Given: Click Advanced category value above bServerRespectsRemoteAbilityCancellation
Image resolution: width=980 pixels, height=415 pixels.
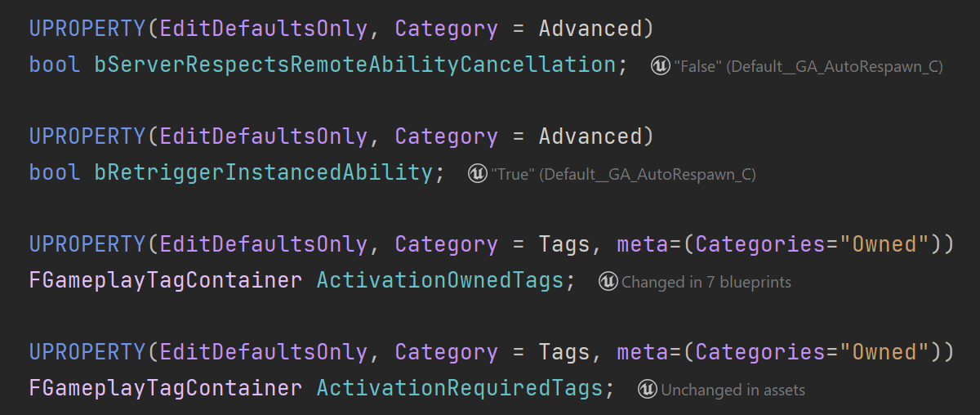Looking at the screenshot, I should tap(590, 29).
